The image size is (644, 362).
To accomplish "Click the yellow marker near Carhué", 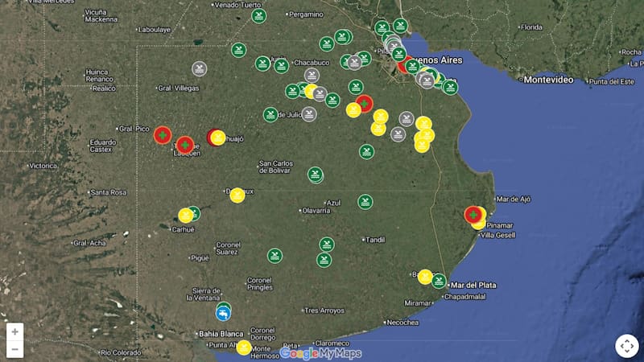I will [x=185, y=215].
